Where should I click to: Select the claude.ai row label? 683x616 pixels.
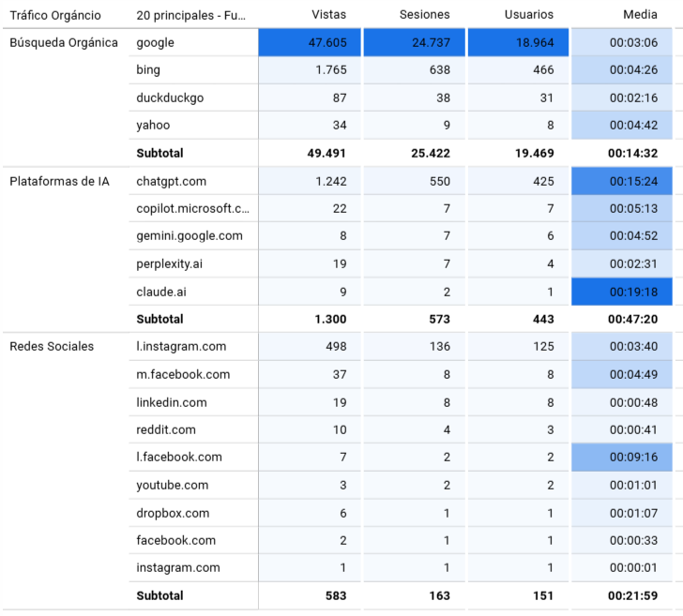point(161,292)
